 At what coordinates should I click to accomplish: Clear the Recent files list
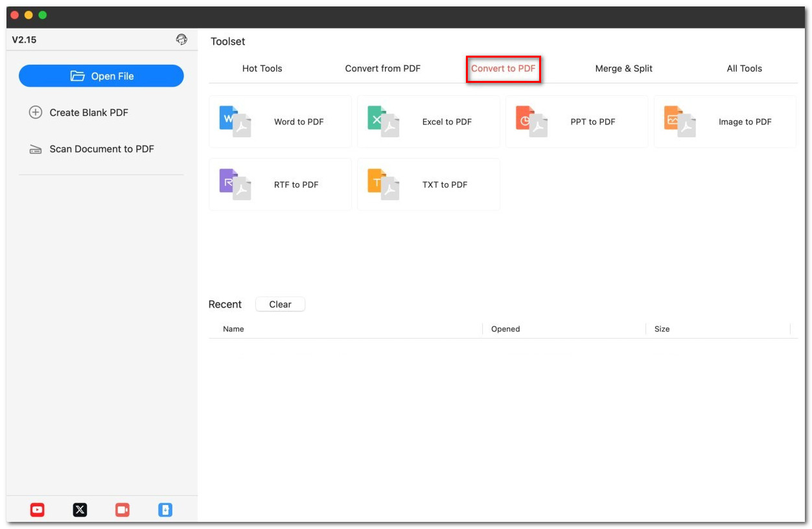(x=280, y=304)
